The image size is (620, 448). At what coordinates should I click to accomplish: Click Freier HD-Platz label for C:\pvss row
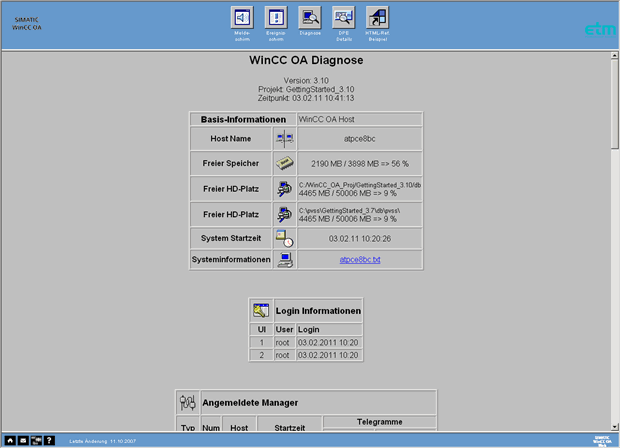pos(231,214)
